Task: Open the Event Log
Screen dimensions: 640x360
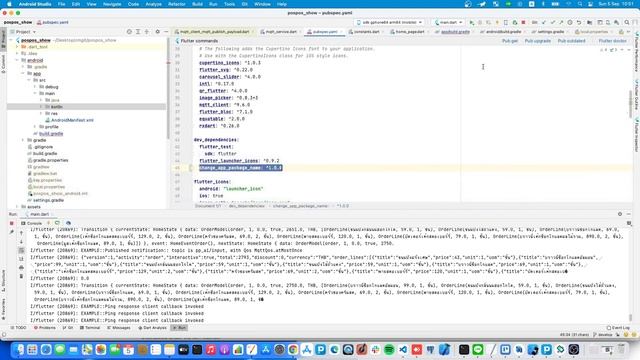Action: pos(618,328)
